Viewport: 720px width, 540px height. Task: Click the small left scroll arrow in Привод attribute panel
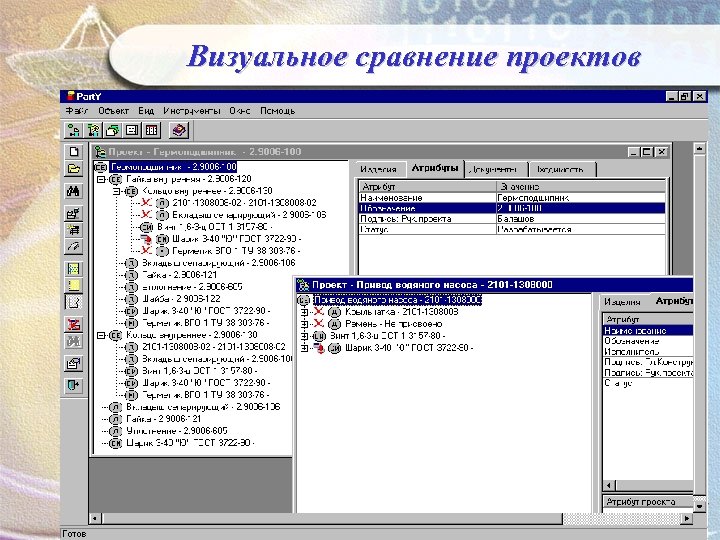[609, 485]
